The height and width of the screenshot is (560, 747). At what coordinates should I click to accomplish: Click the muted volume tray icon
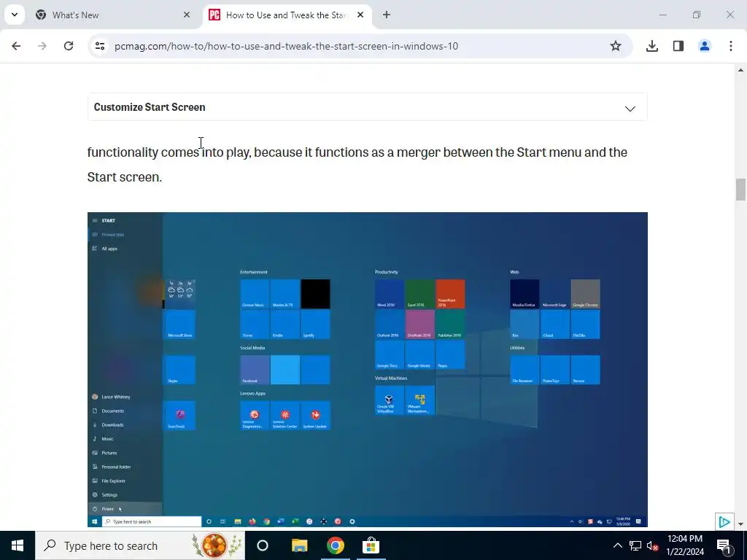point(652,546)
